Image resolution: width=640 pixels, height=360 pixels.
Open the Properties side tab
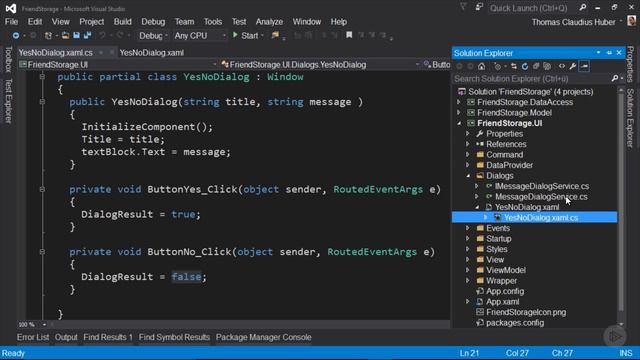click(631, 64)
